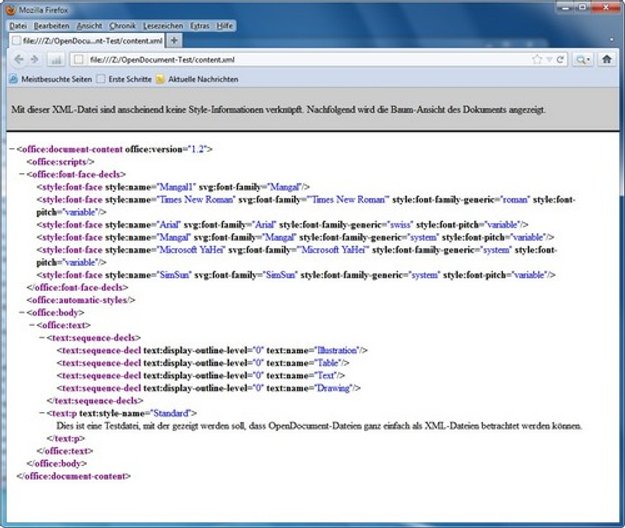This screenshot has height=528, width=625.
Task: Collapse the office:document-content node
Action: click(12, 149)
